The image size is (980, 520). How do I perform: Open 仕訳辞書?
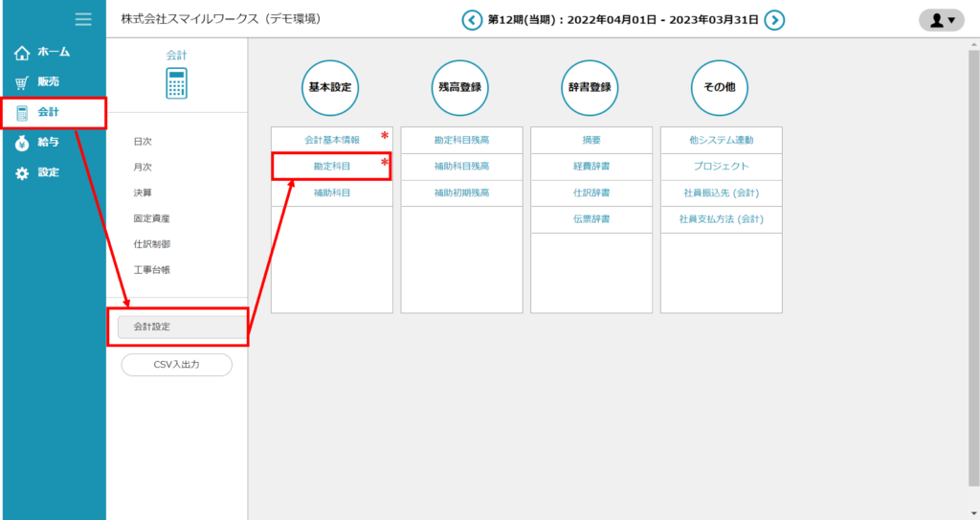(591, 192)
